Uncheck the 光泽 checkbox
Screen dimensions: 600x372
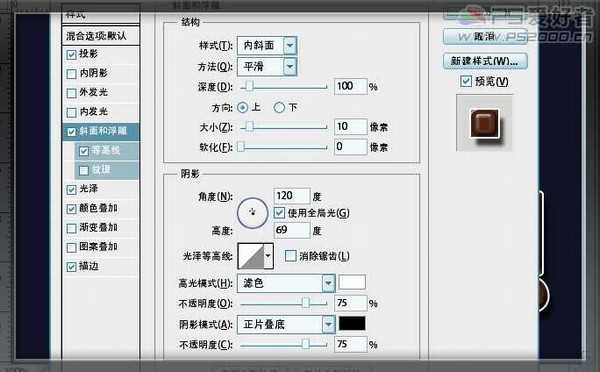72,189
